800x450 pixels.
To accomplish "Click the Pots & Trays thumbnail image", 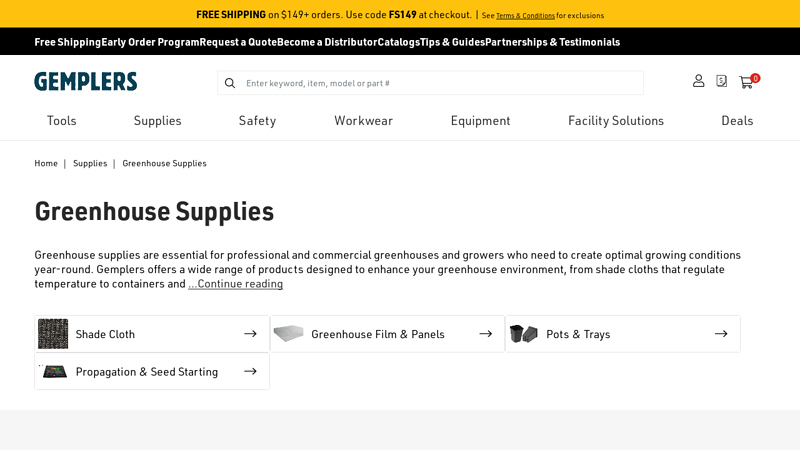I will click(523, 334).
